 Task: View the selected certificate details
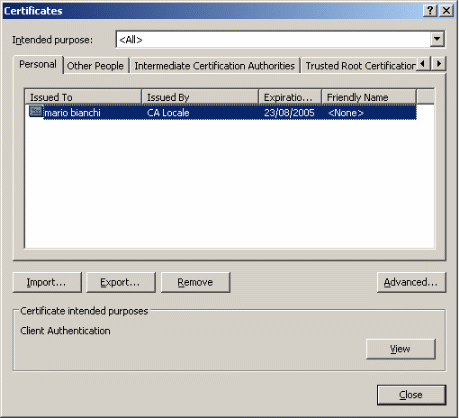(401, 349)
